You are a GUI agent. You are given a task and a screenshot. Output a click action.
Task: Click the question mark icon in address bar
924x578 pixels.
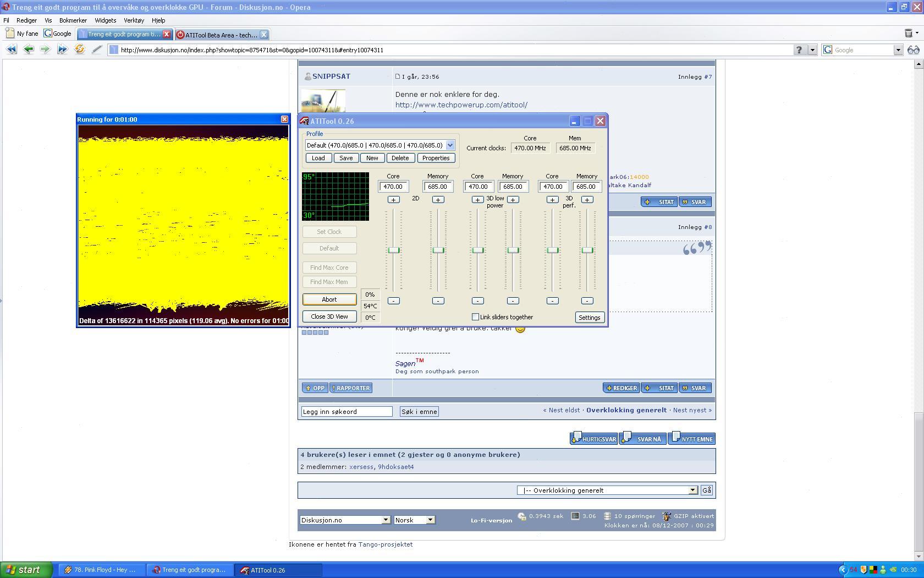(799, 50)
